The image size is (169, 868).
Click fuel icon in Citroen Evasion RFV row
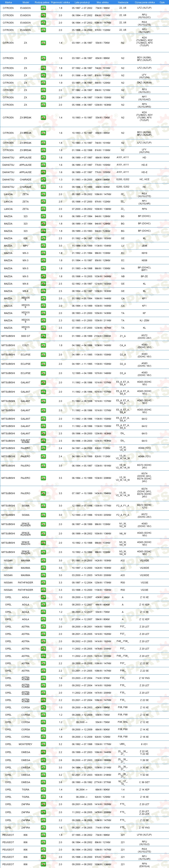[x=43, y=30]
